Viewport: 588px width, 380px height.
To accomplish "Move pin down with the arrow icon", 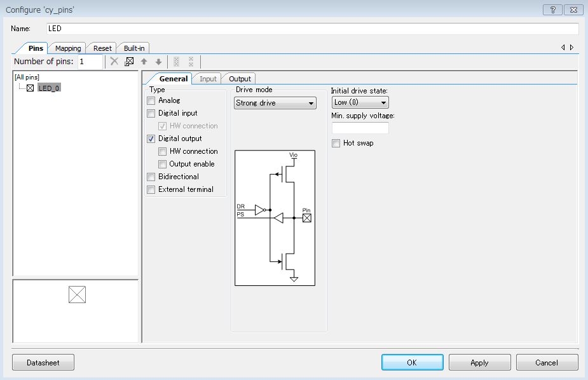I will [159, 62].
